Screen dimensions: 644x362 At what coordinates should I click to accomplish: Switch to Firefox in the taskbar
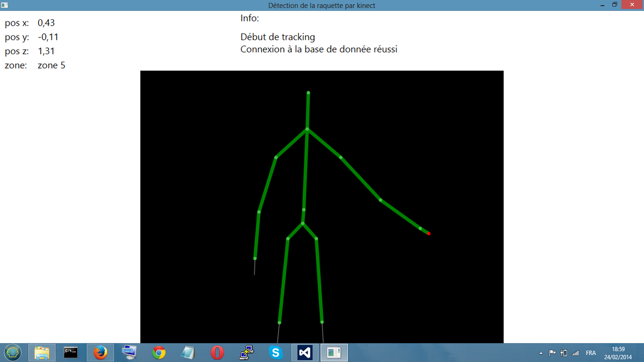click(x=100, y=352)
